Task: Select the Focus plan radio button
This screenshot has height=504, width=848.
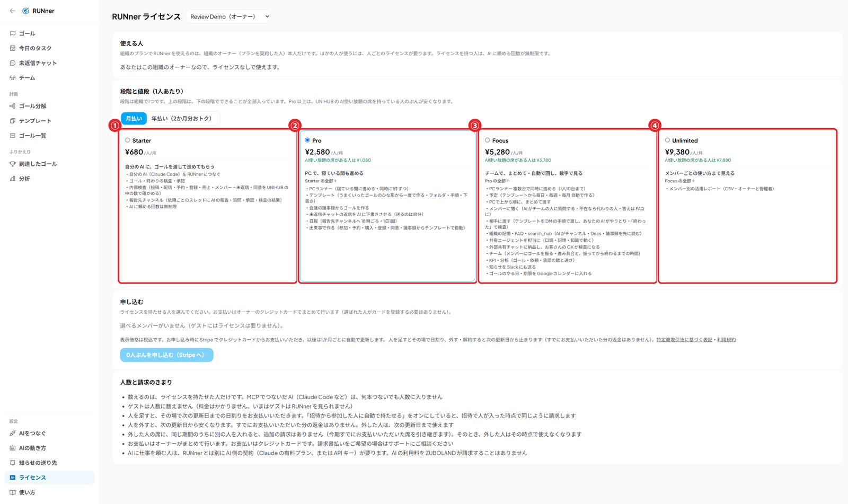Action: coord(488,140)
